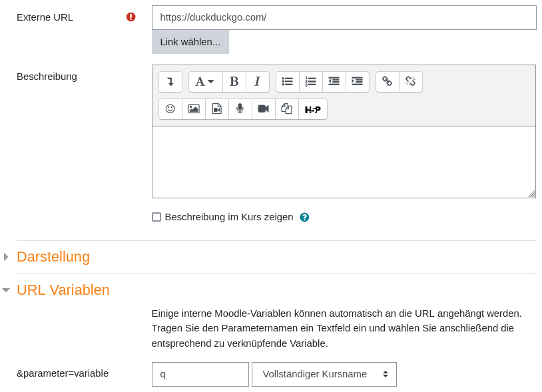Remove link with unlink icon
The image size is (542, 392).
point(411,82)
